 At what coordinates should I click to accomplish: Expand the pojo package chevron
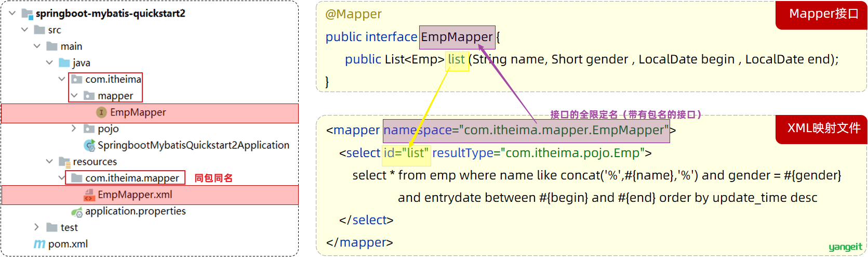(74, 128)
